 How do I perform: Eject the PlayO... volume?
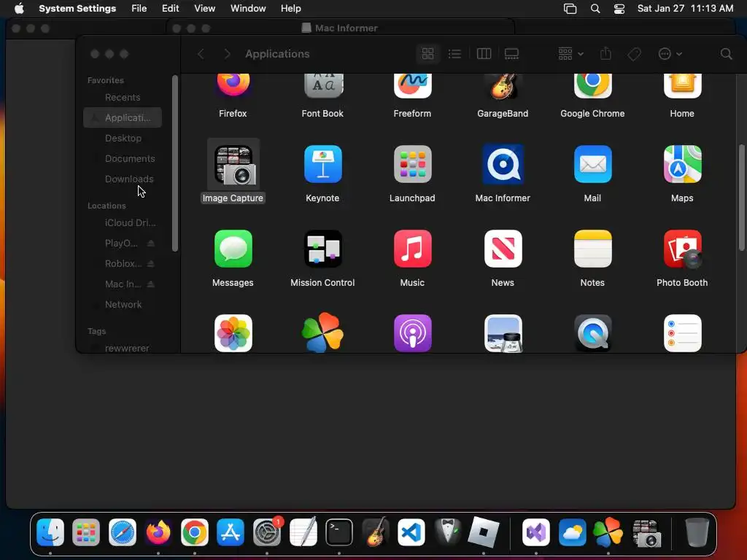150,244
